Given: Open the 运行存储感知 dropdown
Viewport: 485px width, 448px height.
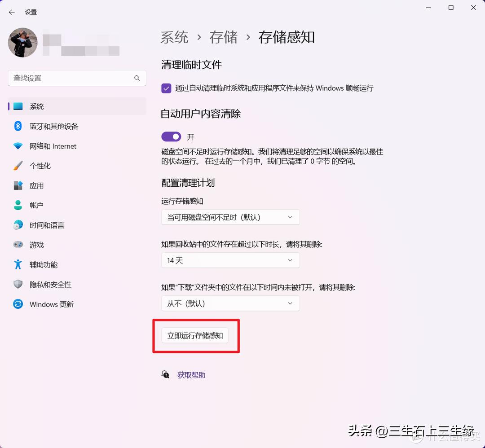Looking at the screenshot, I should [230, 217].
